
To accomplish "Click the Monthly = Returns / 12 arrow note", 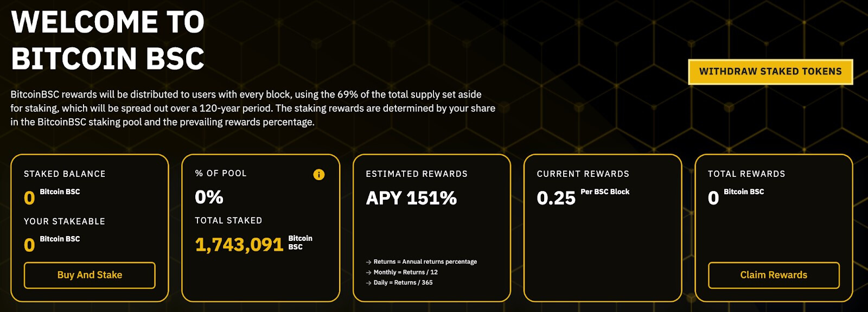I will pyautogui.click(x=402, y=272).
